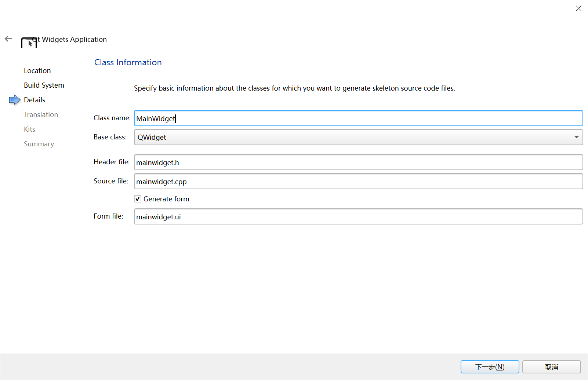Click the Source file mainwidget.cpp field

pos(358,181)
